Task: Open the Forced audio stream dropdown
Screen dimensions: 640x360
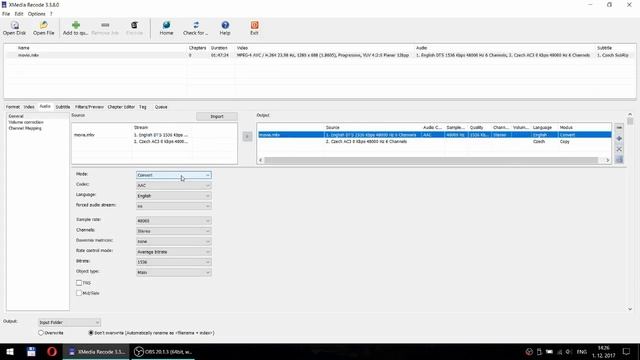Action: coord(173,206)
